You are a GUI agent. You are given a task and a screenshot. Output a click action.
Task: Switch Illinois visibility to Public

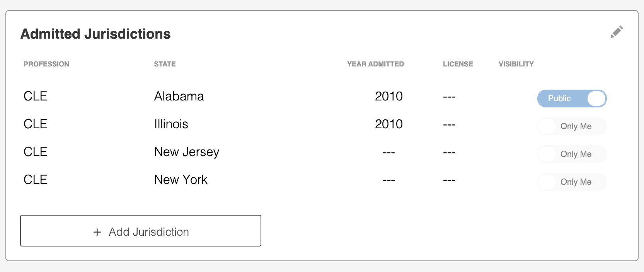coord(572,126)
